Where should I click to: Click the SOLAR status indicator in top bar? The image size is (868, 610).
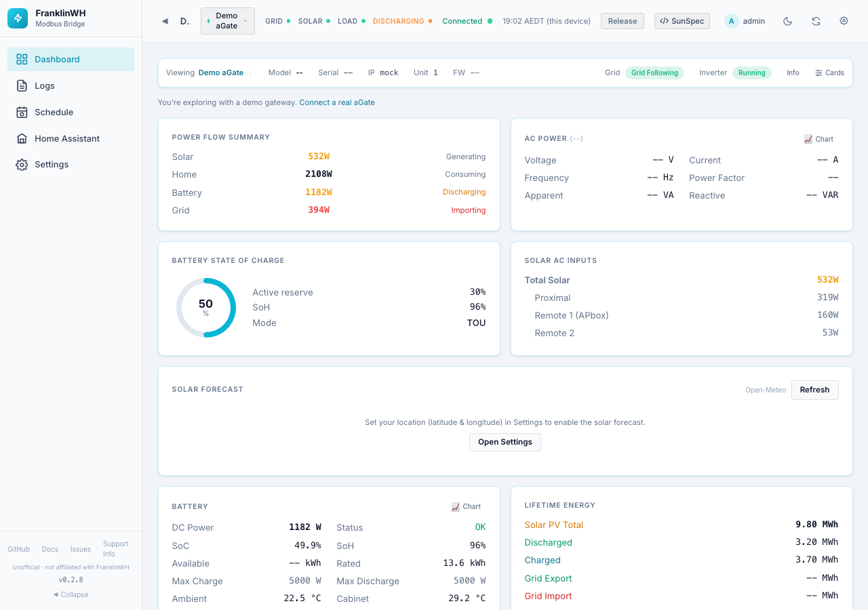(314, 21)
